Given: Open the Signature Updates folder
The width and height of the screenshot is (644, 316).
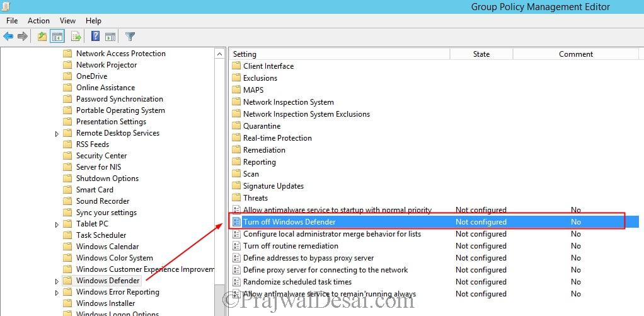Looking at the screenshot, I should (273, 186).
